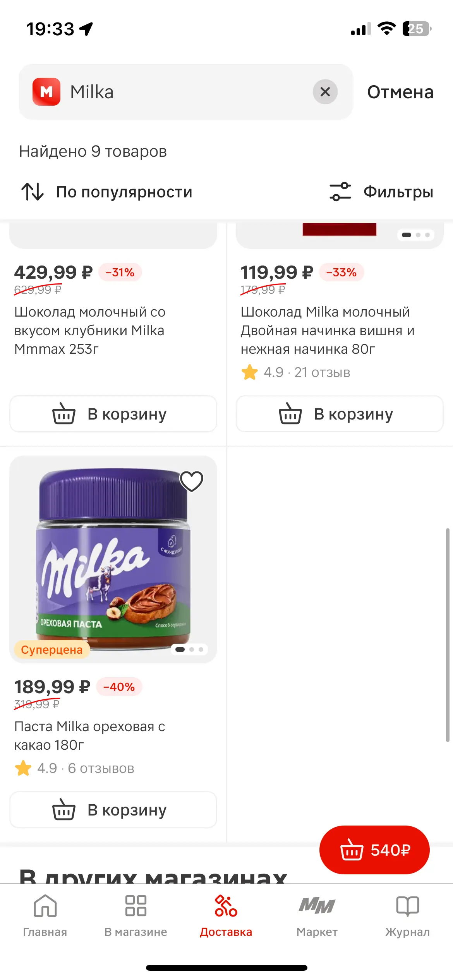
Task: Switch to the В магазине tab
Action: [x=136, y=916]
